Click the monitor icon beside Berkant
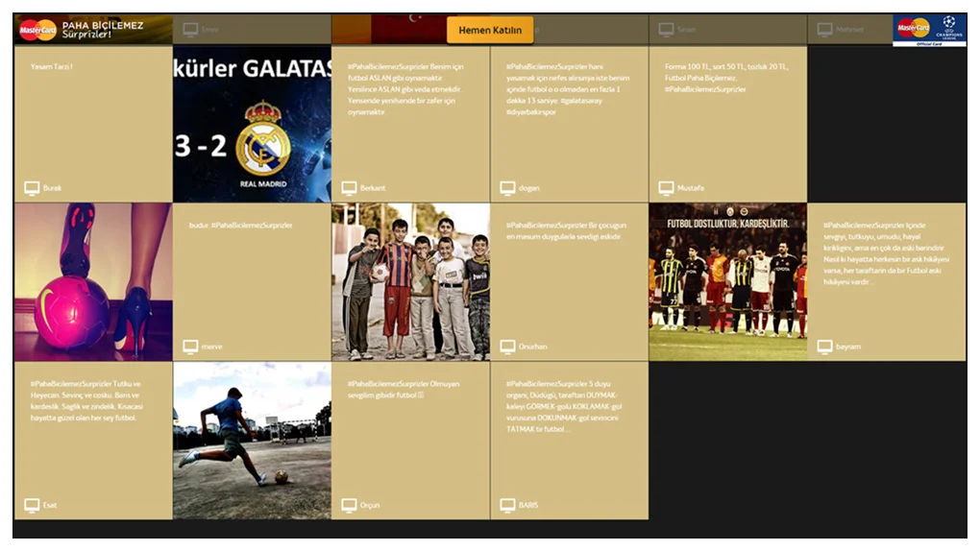 point(349,188)
